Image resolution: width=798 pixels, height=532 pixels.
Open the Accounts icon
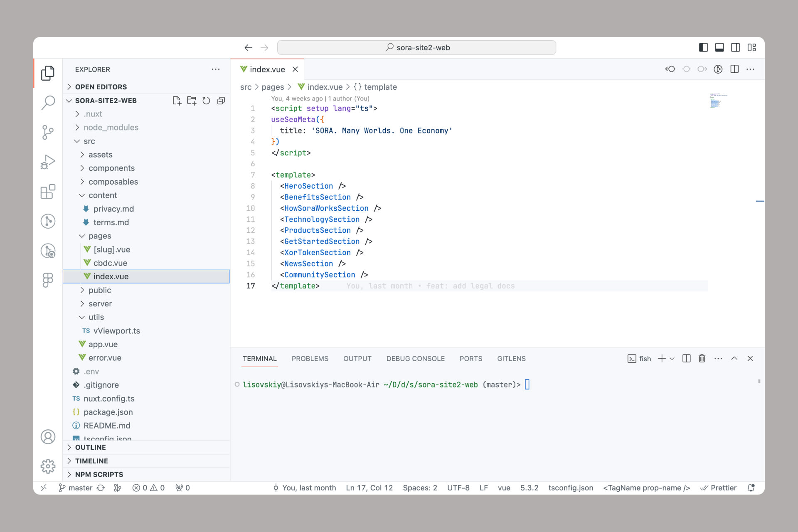pyautogui.click(x=48, y=437)
